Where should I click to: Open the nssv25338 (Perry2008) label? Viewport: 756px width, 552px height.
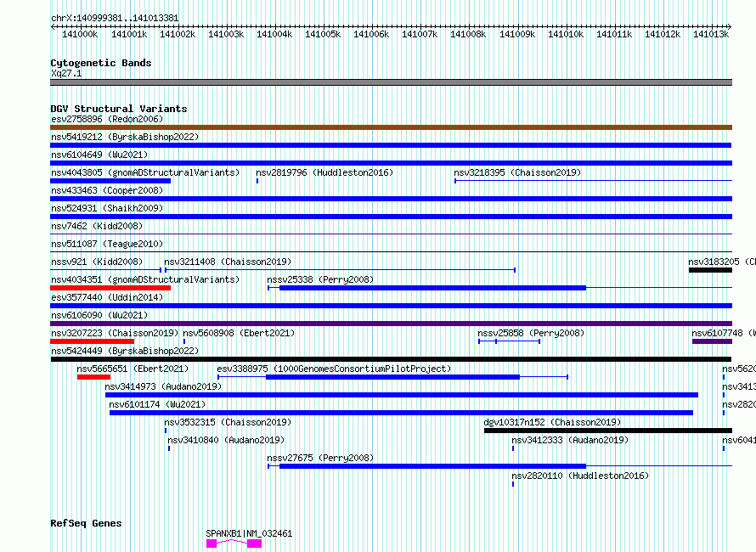point(320,279)
